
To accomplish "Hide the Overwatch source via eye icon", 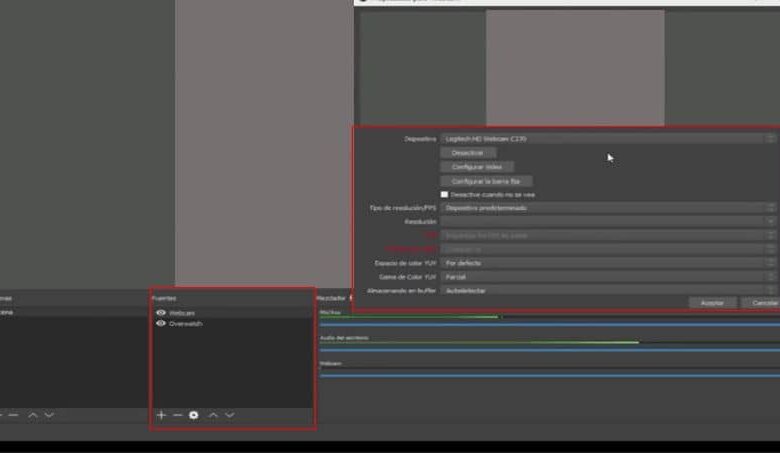I will coord(161,323).
